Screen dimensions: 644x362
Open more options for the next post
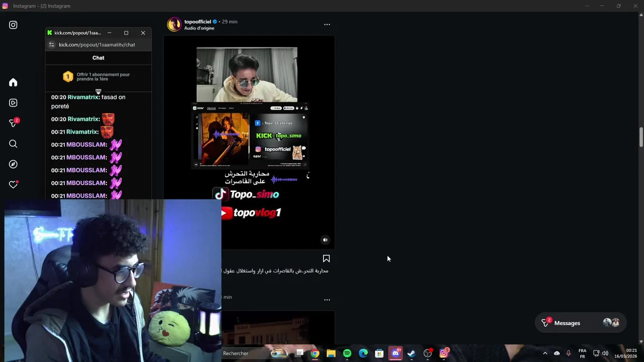point(327,300)
